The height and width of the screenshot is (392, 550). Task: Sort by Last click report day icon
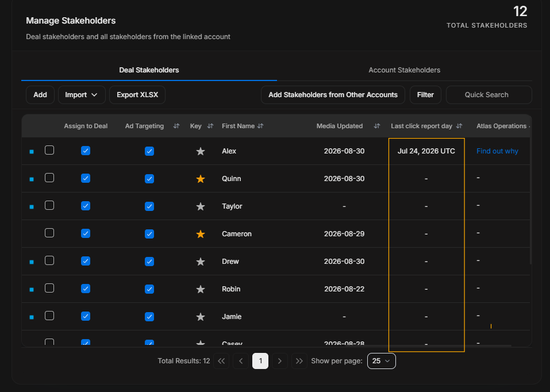459,126
